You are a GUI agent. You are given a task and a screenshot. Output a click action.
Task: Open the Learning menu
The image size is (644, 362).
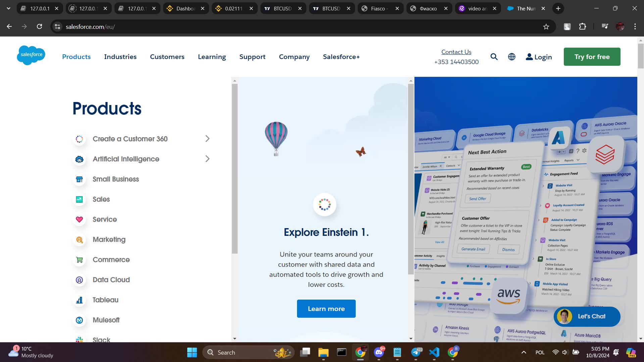pyautogui.click(x=212, y=57)
